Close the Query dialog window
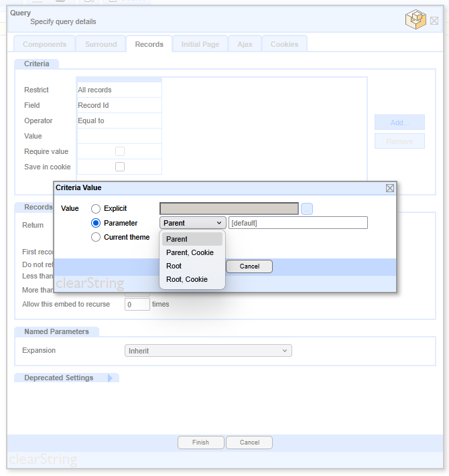 pos(434,21)
